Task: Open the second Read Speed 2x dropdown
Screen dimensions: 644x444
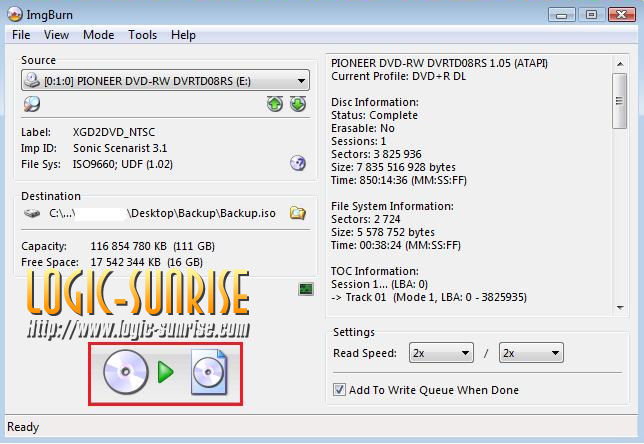Action: 530,354
